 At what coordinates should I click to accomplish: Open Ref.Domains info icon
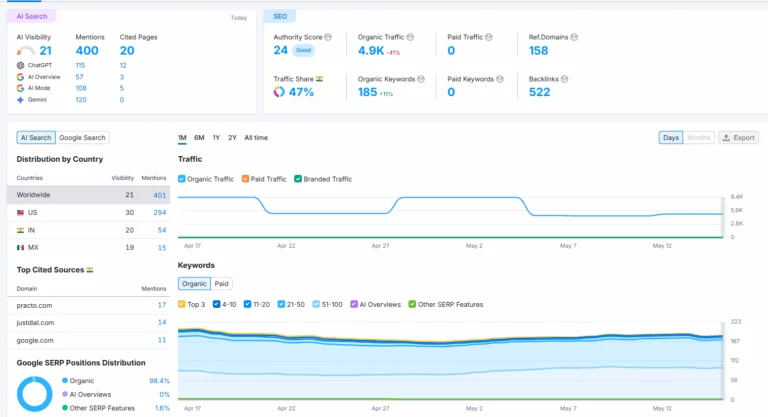574,37
